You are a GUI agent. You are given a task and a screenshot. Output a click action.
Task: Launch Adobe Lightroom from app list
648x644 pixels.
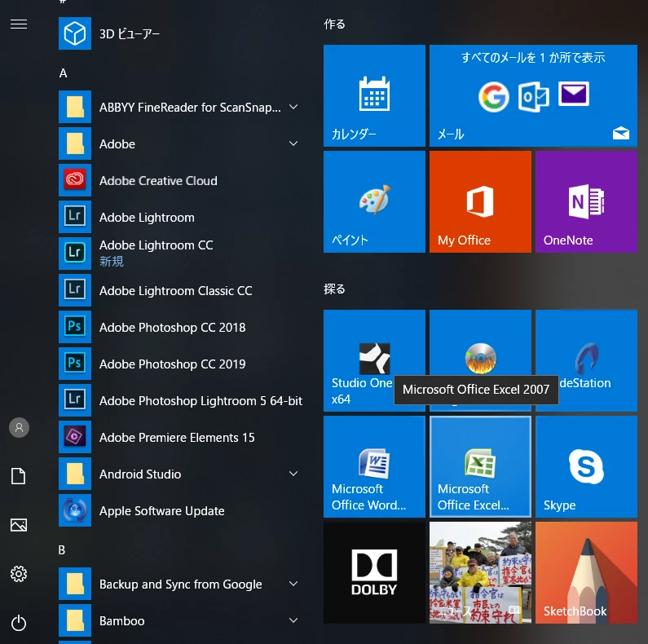(x=182, y=217)
